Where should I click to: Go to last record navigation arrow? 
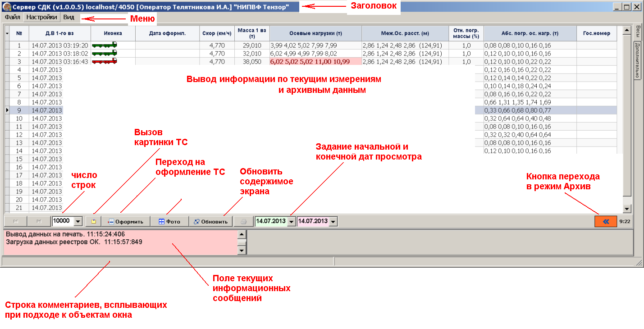pyautogui.click(x=39, y=222)
